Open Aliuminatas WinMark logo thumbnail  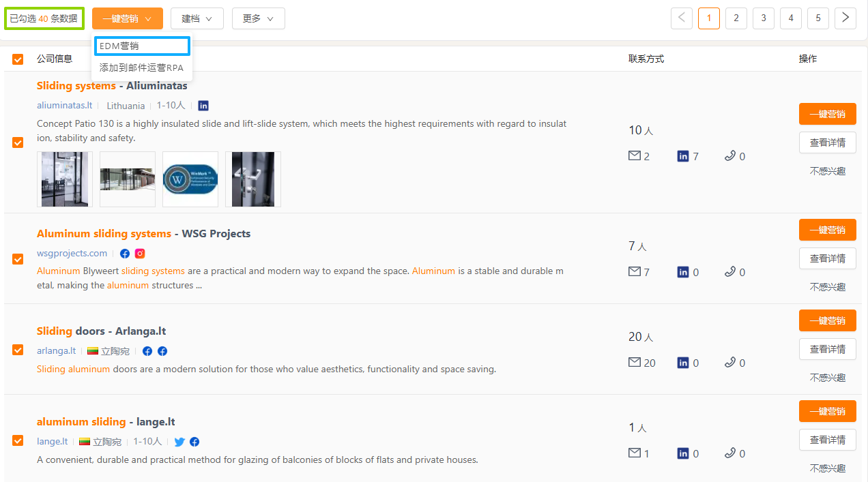click(190, 179)
